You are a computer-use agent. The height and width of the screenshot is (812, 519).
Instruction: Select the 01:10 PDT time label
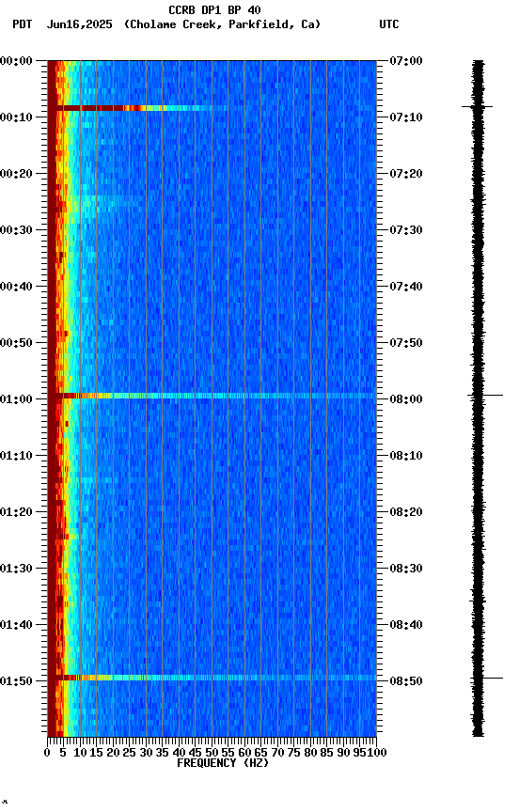16,456
